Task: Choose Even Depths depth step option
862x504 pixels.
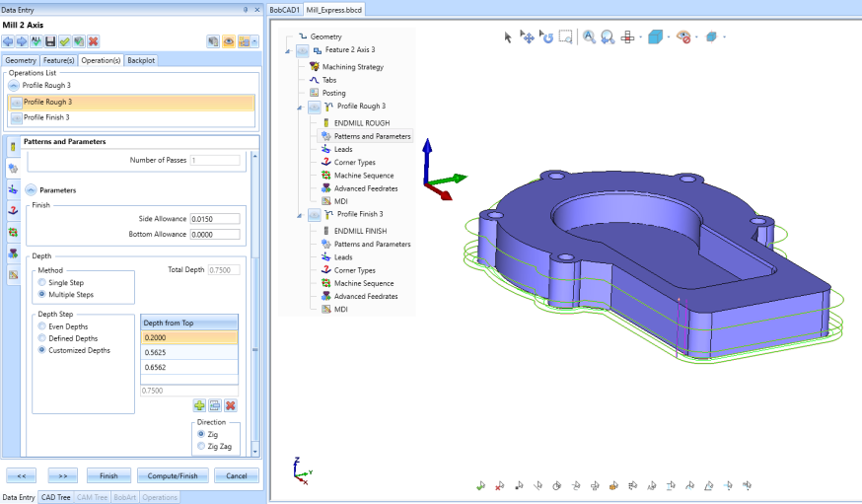Action: tap(41, 326)
